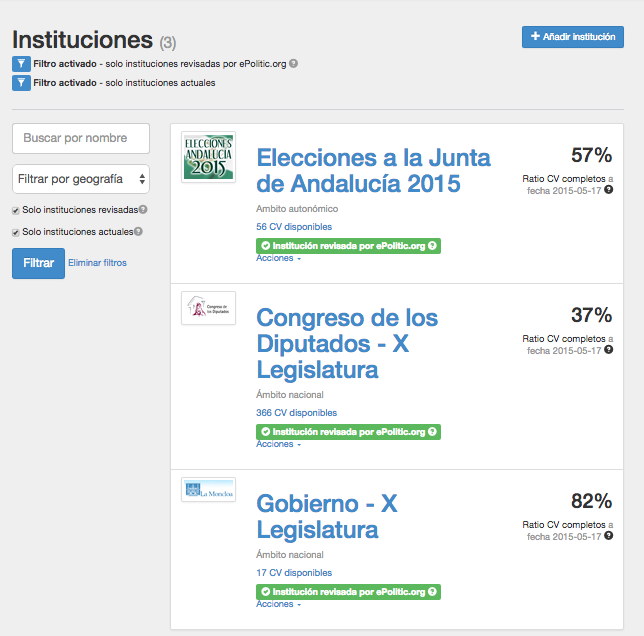Screen dimensions: 644x636
Task: Select the 82% ratio value
Action: click(591, 501)
